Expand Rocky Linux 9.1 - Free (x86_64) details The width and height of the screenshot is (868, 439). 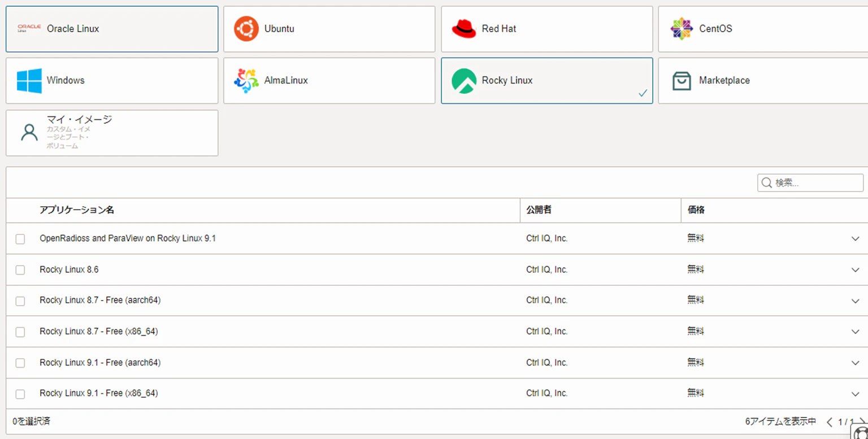tap(855, 394)
